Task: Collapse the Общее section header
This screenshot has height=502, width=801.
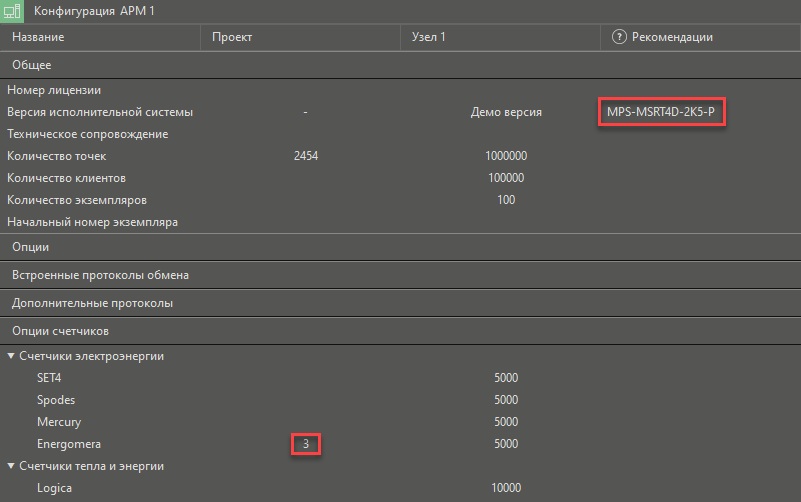Action: (x=32, y=65)
